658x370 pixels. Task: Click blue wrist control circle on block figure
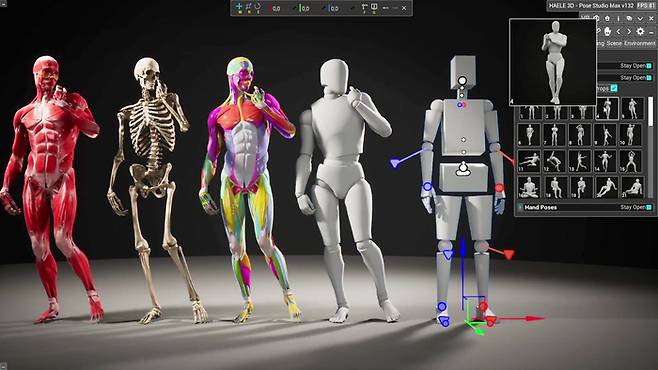pos(427,186)
